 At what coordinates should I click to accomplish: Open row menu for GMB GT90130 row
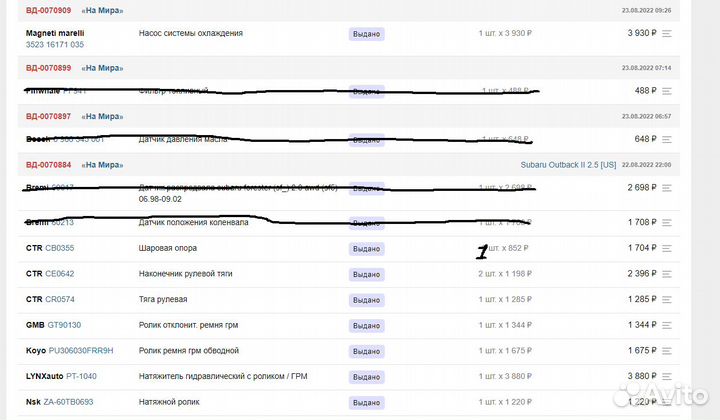[x=667, y=325]
